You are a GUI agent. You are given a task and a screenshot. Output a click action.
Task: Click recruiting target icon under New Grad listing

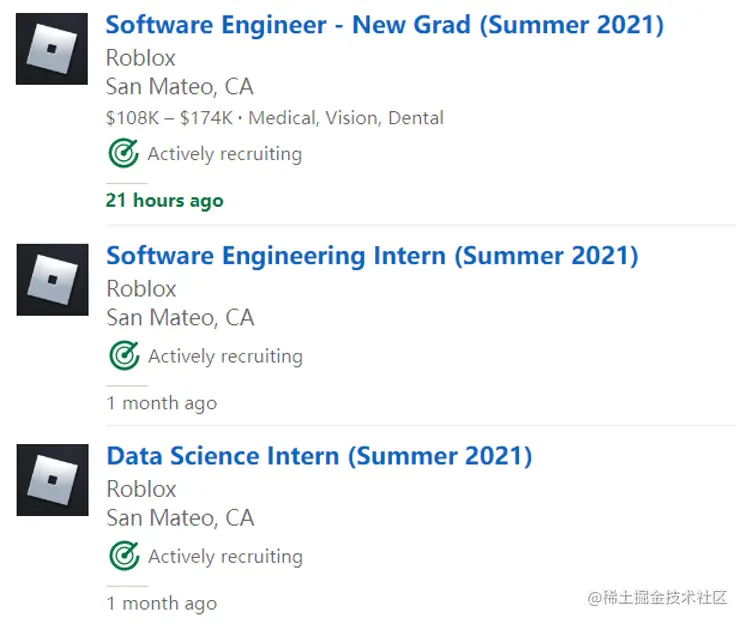(x=123, y=154)
